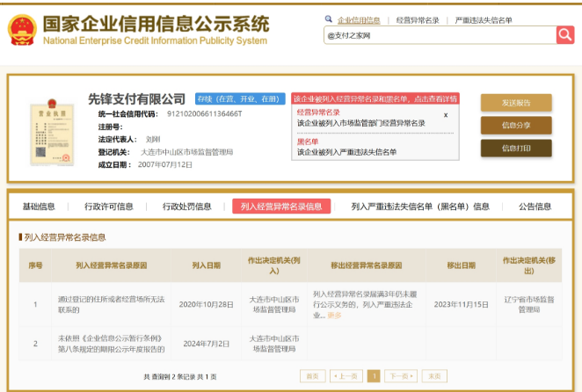
Task: Select the 严重违法失信名单 search category
Action: pyautogui.click(x=484, y=20)
